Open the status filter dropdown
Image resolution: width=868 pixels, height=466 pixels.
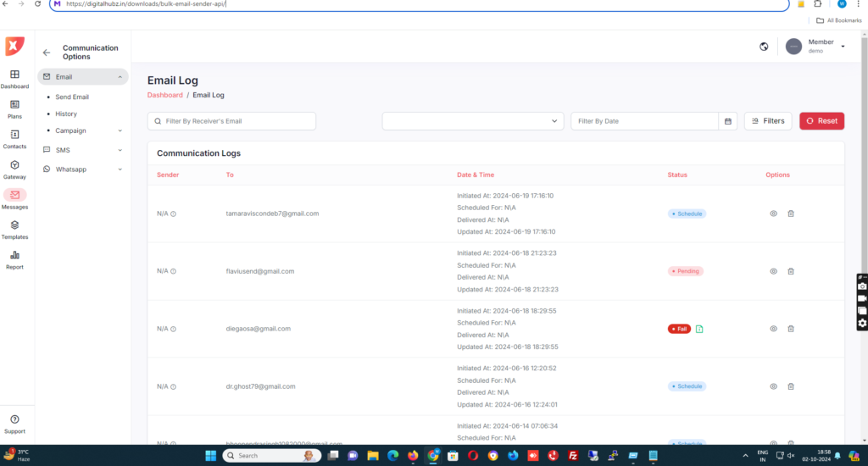tap(473, 121)
